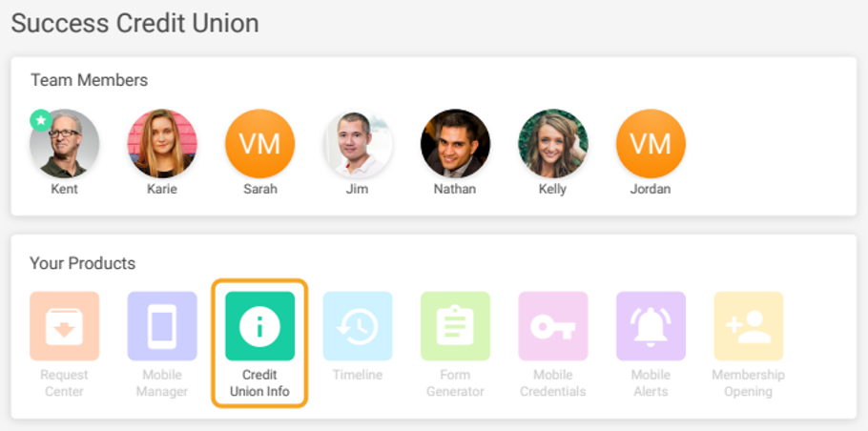868x431 pixels.
Task: Click the Mobile Credentials key icon
Action: pyautogui.click(x=553, y=326)
